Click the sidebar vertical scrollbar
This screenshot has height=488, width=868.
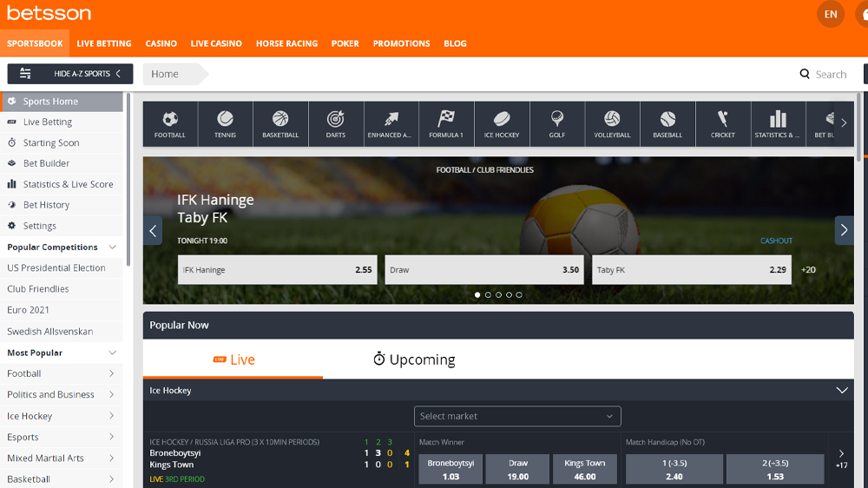[128, 179]
